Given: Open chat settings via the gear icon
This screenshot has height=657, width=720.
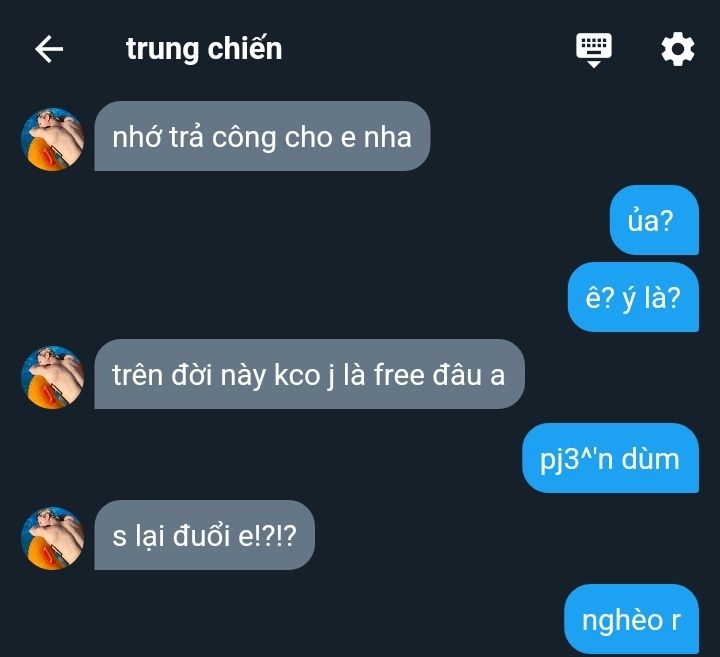Looking at the screenshot, I should click(678, 49).
